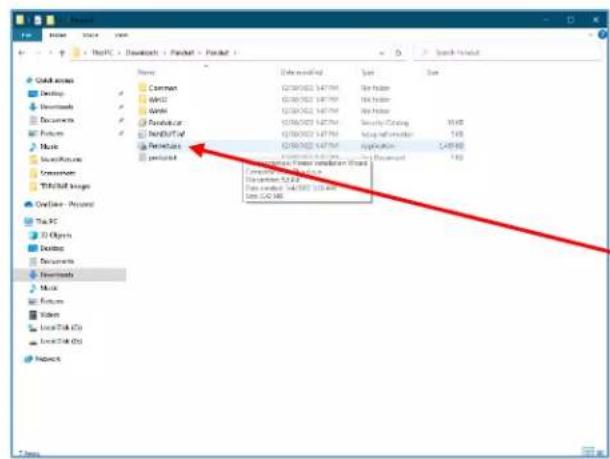Click the folder search box

[x=508, y=53]
